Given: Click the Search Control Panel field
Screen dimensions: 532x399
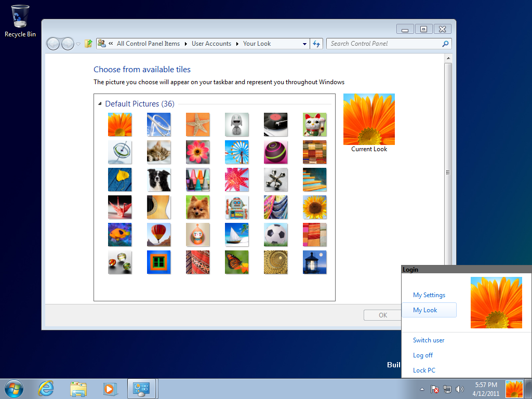Looking at the screenshot, I should tap(384, 44).
